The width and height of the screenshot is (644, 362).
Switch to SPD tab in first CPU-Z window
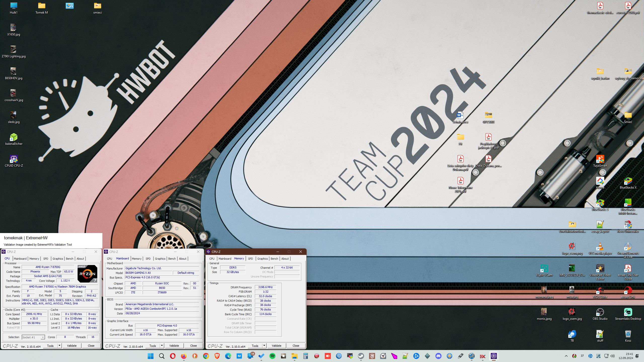pos(46,259)
